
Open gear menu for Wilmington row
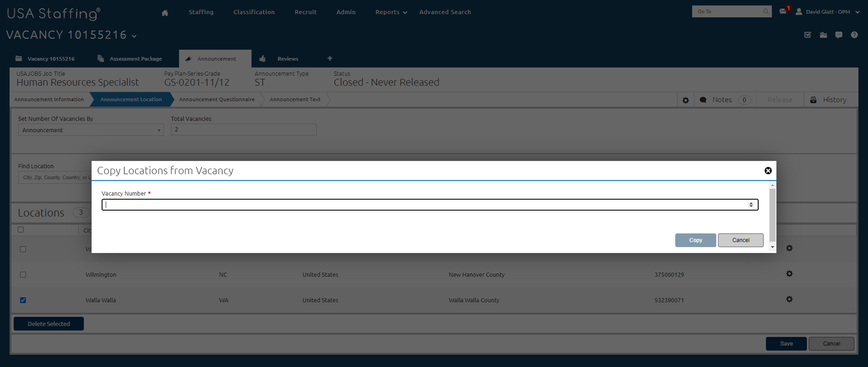(x=789, y=274)
